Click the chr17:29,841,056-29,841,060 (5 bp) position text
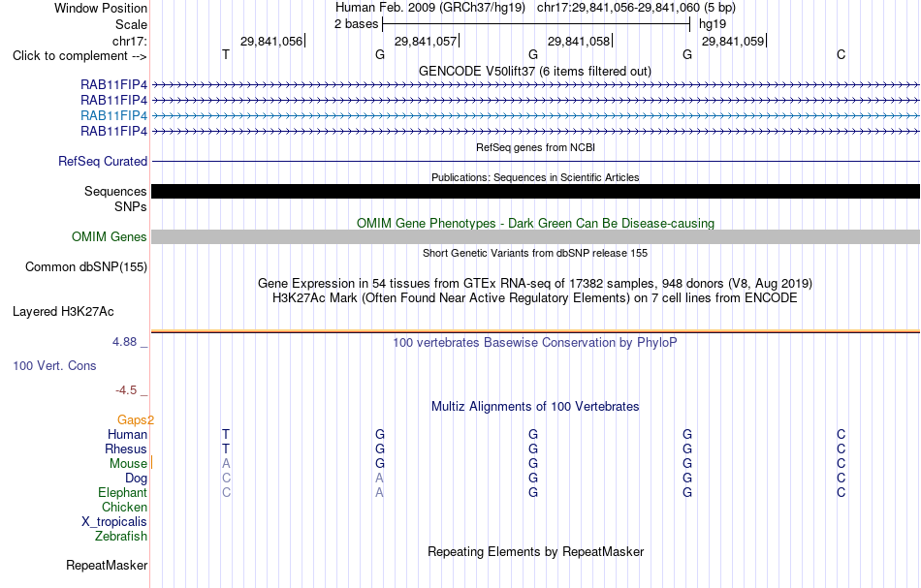Viewport: 921px width, 588px height. click(x=636, y=8)
